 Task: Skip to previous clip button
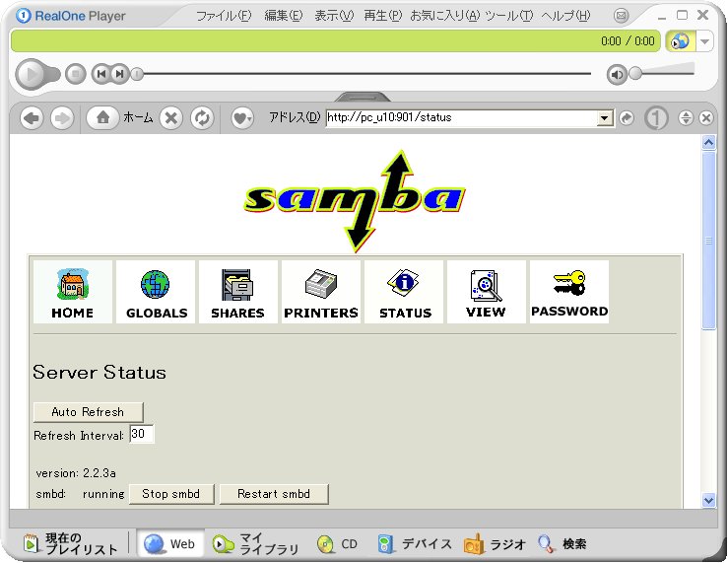[101, 74]
